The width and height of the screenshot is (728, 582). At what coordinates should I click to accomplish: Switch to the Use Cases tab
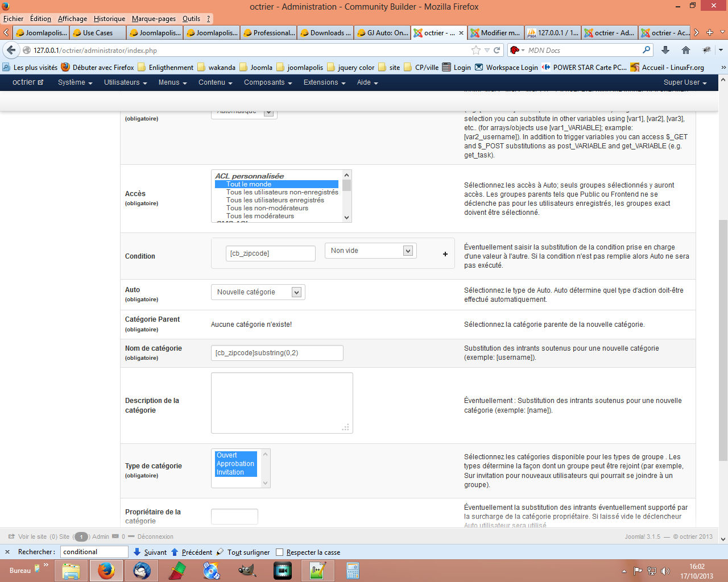point(97,32)
